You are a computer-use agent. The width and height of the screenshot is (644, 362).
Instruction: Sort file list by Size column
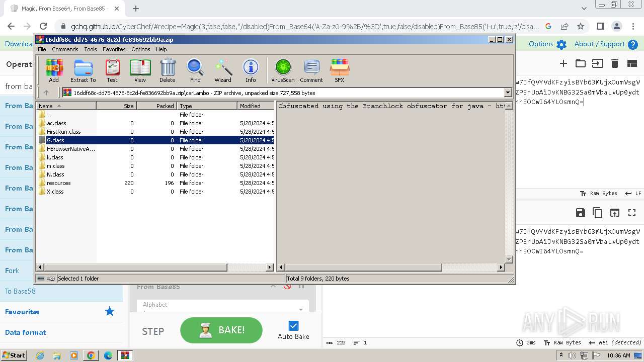(116, 106)
